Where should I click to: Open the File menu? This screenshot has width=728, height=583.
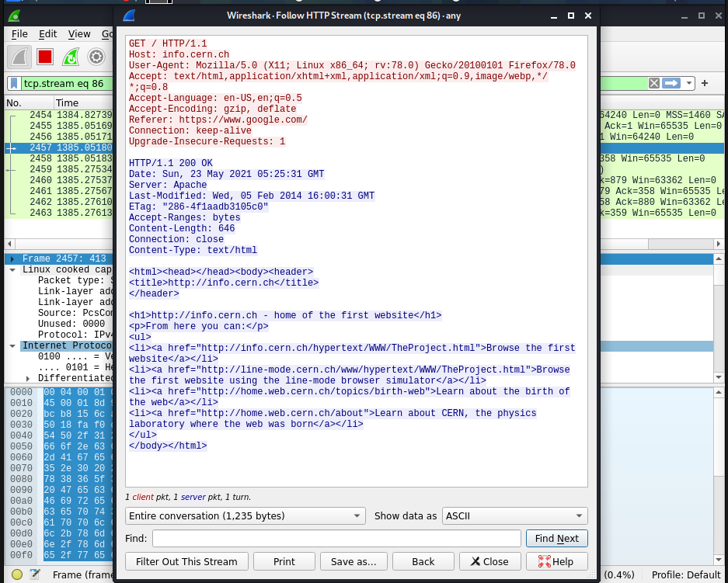tap(19, 34)
